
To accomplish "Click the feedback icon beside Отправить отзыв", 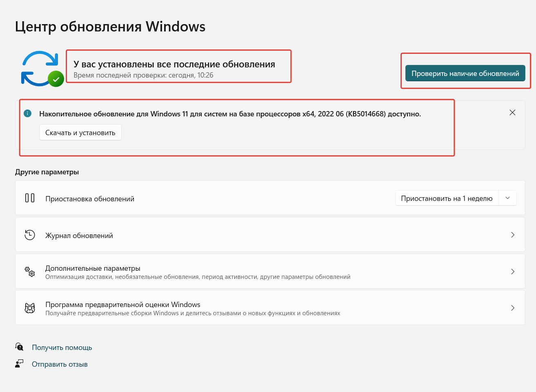I will (19, 363).
